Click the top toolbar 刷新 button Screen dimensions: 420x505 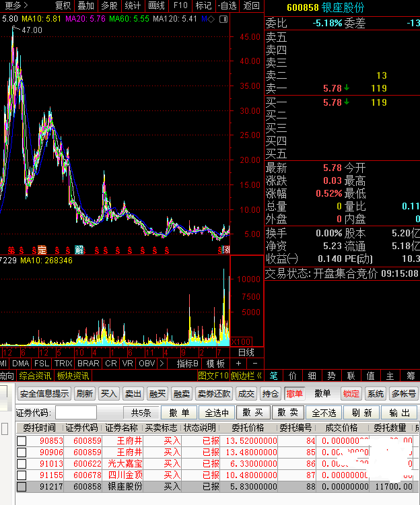tap(85, 394)
